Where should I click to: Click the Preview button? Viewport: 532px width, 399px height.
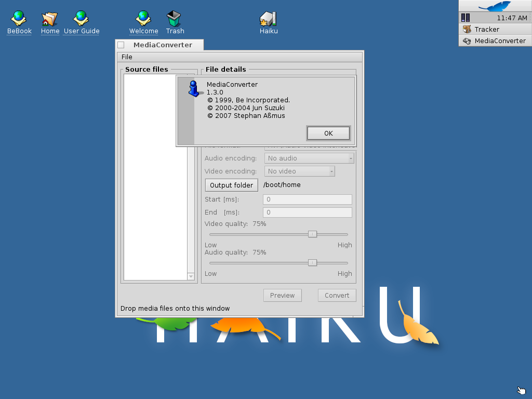point(282,295)
